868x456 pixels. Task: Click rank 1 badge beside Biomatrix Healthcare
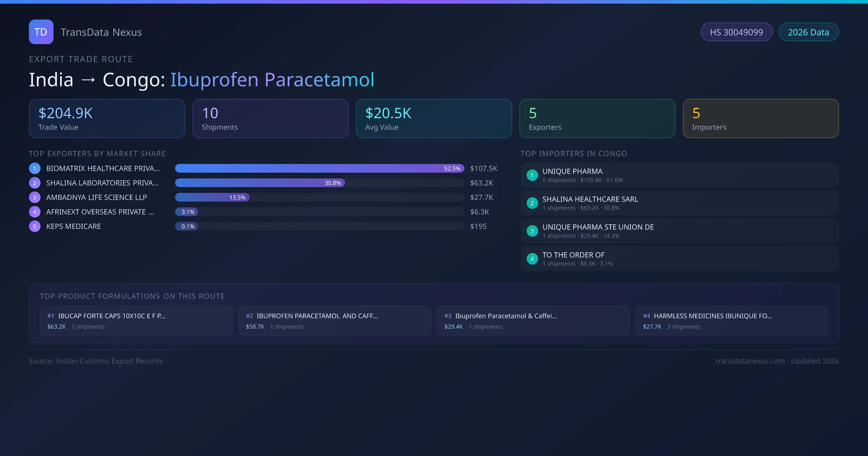35,168
